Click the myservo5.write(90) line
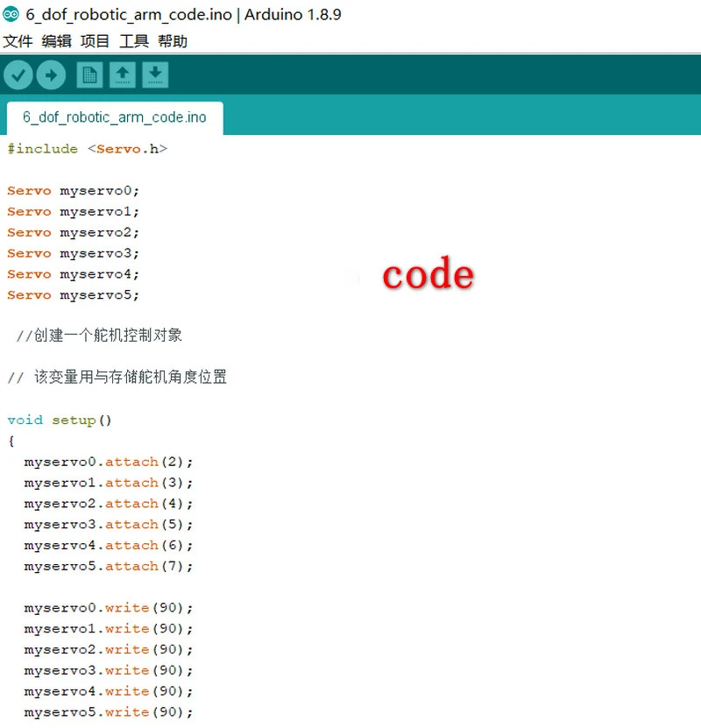The width and height of the screenshot is (701, 728). click(x=109, y=712)
